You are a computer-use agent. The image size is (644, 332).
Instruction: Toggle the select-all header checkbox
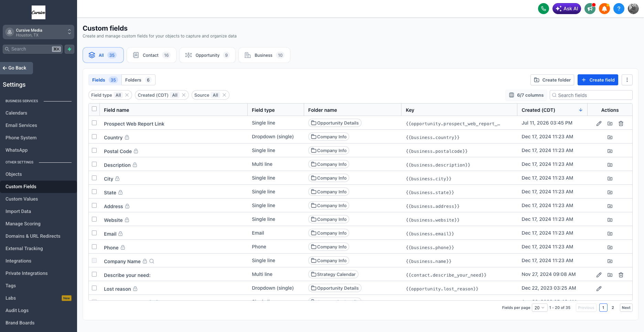[x=94, y=109]
